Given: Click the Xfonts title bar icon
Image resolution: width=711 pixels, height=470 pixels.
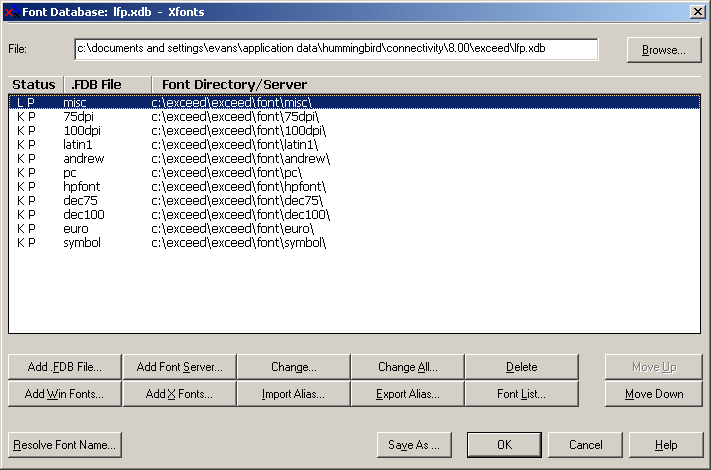Looking at the screenshot, I should pyautogui.click(x=11, y=12).
